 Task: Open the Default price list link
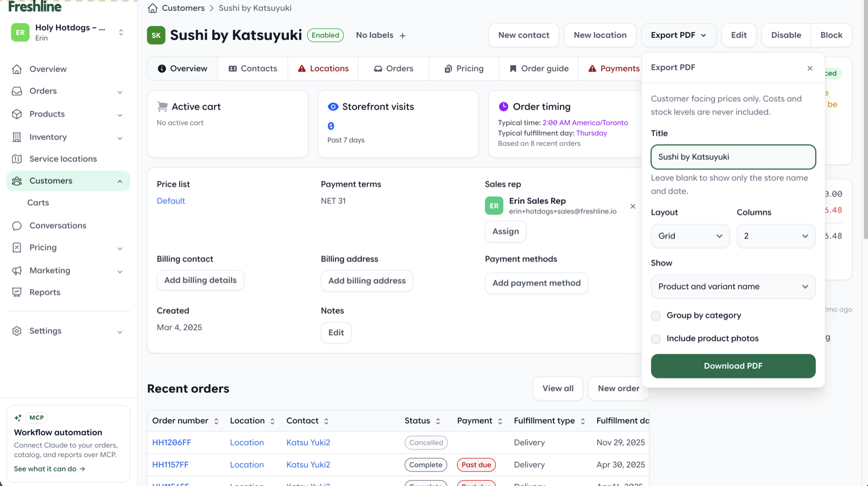[x=171, y=201]
